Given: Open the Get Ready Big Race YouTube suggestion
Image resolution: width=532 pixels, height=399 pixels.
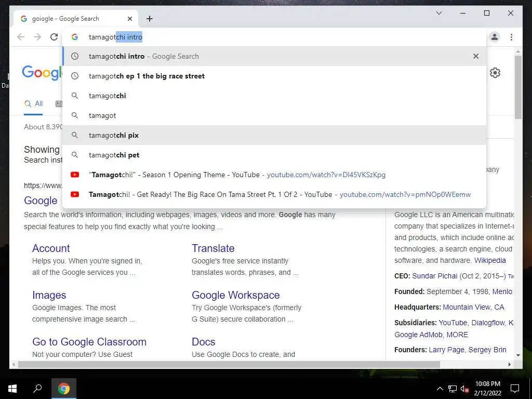Looking at the screenshot, I should pos(274,194).
